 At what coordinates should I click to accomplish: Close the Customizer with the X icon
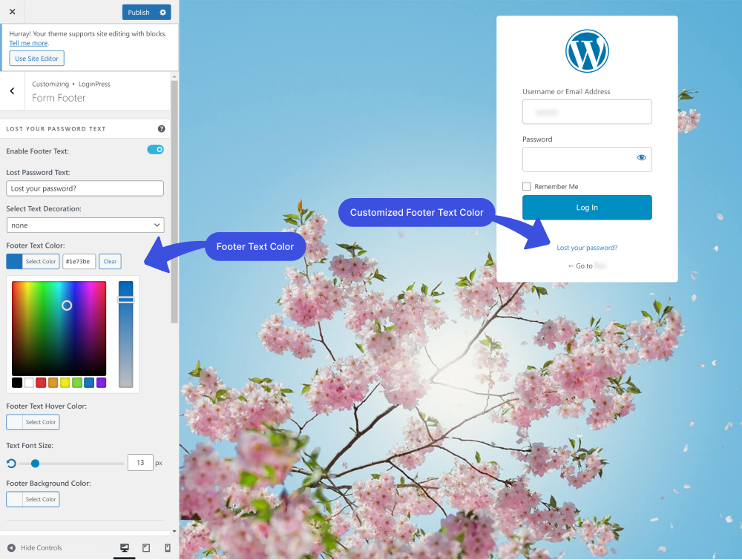[13, 12]
